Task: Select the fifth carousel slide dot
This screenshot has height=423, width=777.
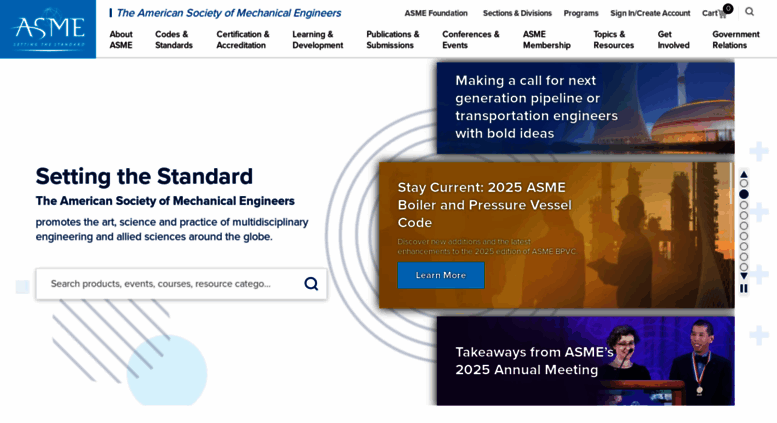Action: point(744,226)
